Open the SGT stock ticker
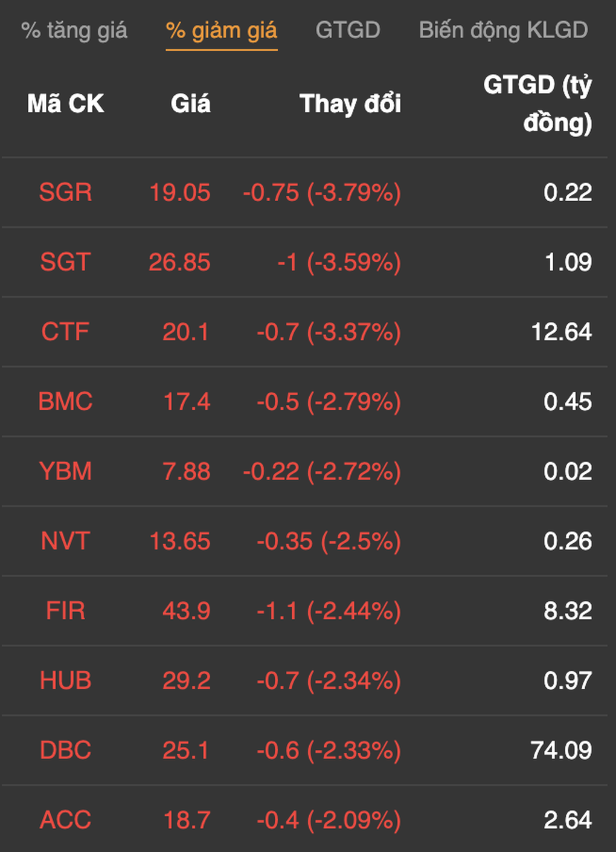The height and width of the screenshot is (852, 616). coord(65,262)
